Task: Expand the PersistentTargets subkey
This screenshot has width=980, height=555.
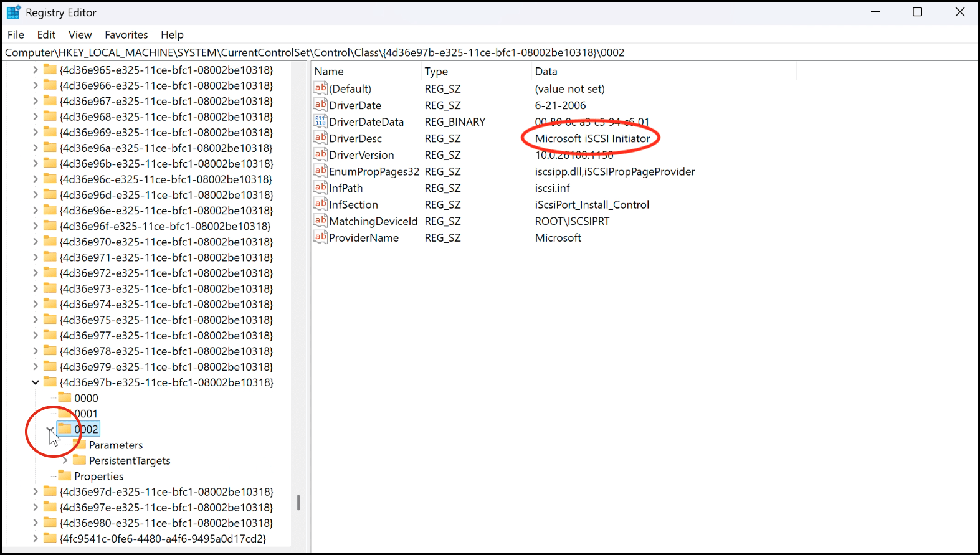Action: pyautogui.click(x=65, y=460)
